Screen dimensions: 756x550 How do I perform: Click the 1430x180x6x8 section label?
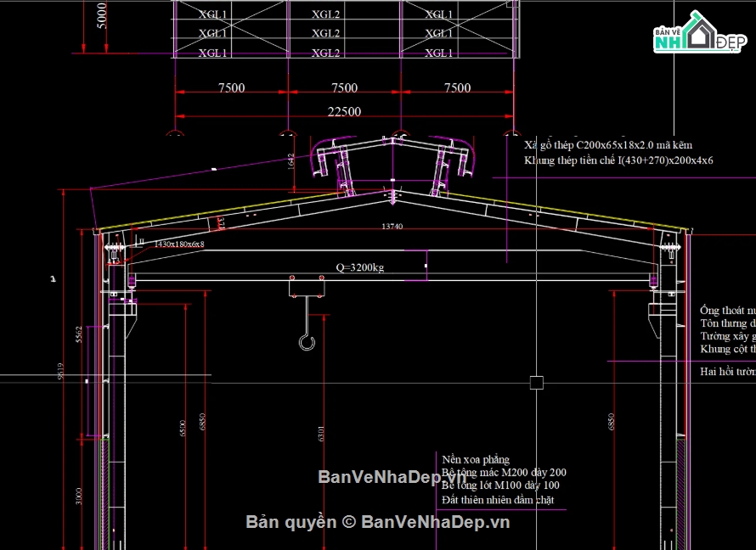click(179, 244)
